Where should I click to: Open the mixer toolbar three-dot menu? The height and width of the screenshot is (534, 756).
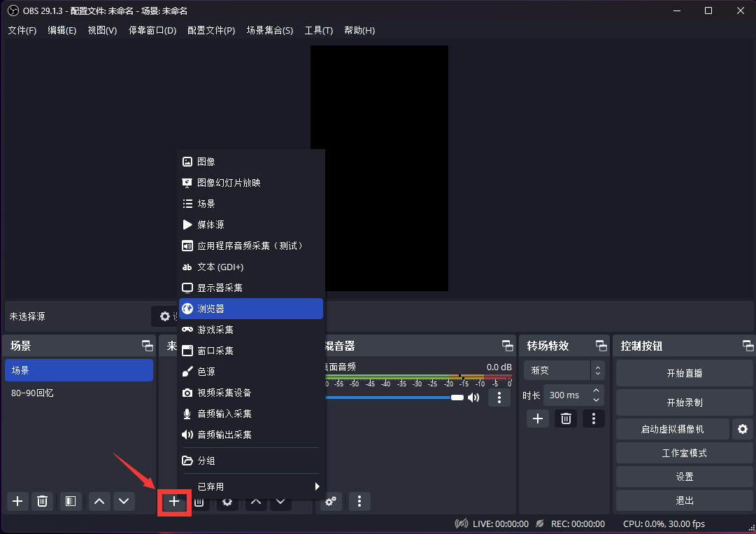(x=359, y=501)
